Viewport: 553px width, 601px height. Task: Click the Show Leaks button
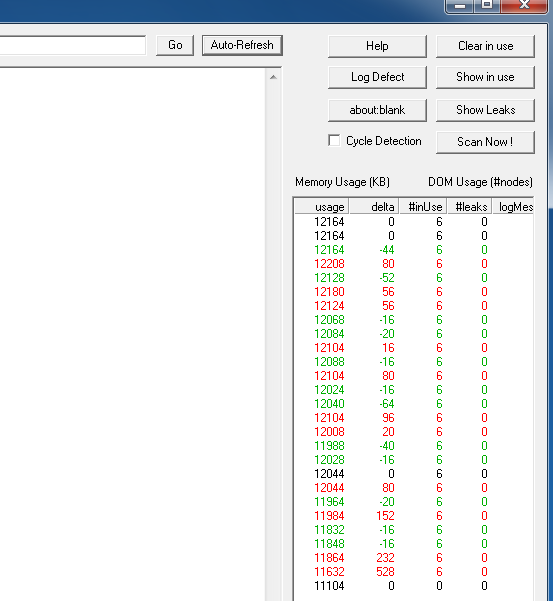[485, 110]
